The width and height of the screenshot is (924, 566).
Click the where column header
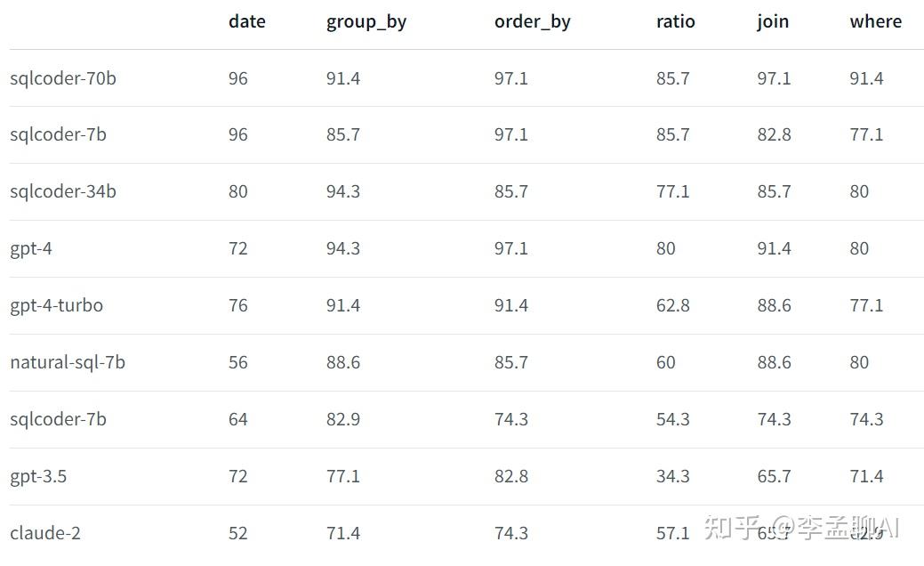coord(876,22)
